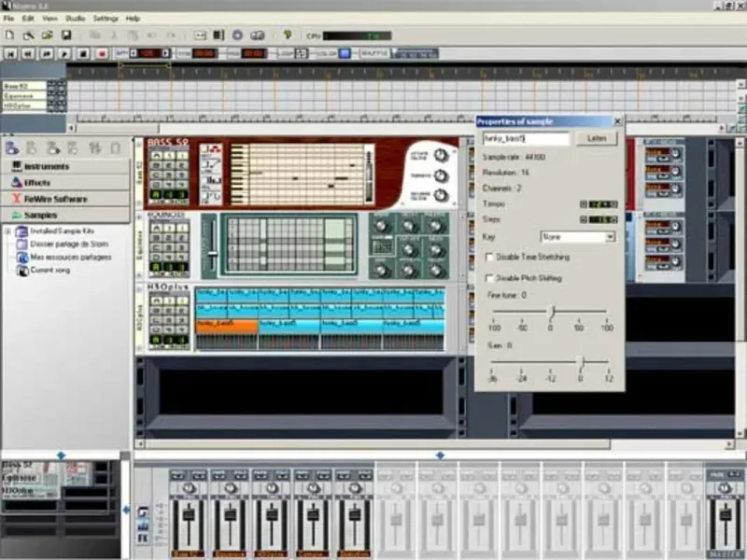Click the sample name text field
This screenshot has height=560, width=747.
coord(526,138)
